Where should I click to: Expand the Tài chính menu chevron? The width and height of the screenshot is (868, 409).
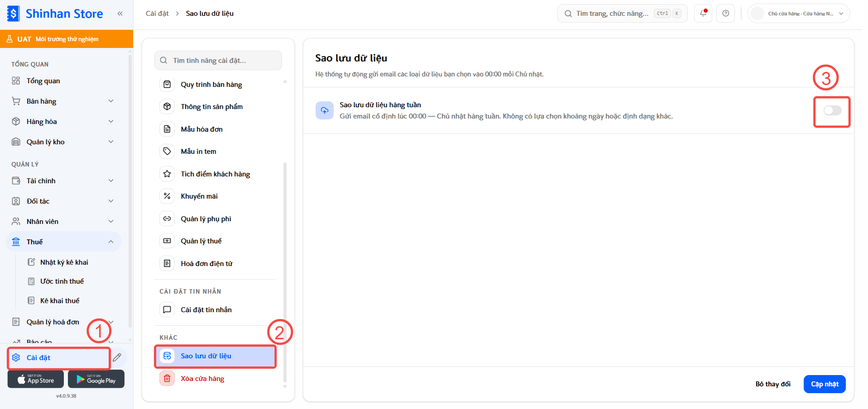(111, 181)
